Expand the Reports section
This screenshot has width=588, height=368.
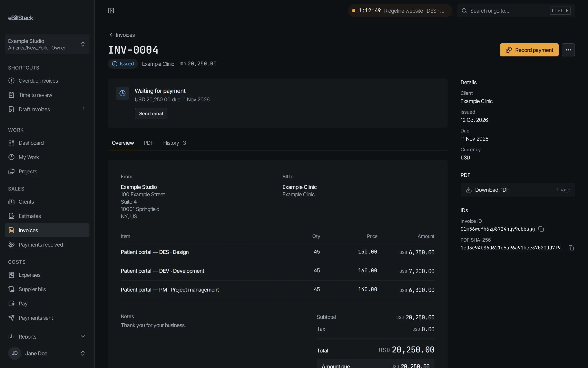click(47, 337)
